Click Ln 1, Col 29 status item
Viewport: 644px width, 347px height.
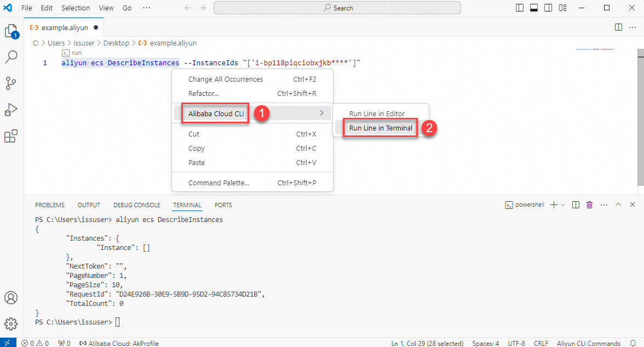(427, 343)
